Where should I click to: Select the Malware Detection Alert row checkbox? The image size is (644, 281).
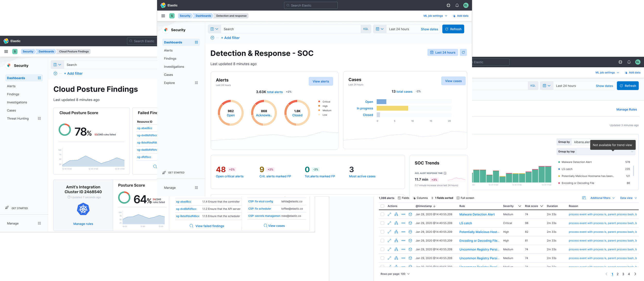(382, 214)
